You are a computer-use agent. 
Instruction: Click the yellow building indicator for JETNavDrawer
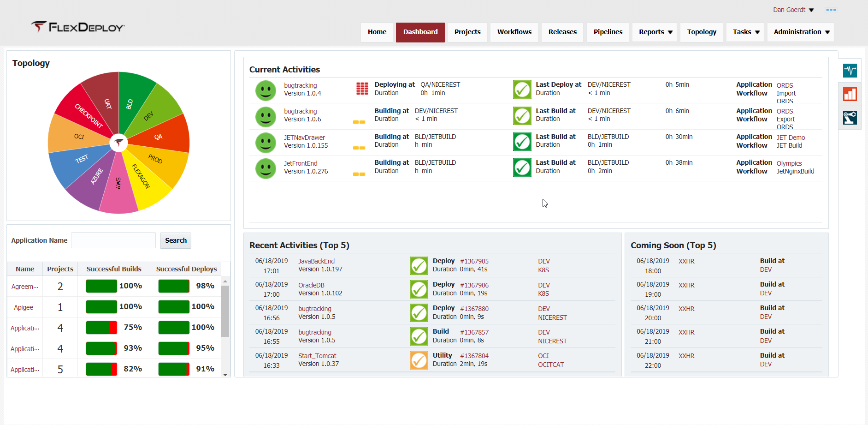coord(359,148)
